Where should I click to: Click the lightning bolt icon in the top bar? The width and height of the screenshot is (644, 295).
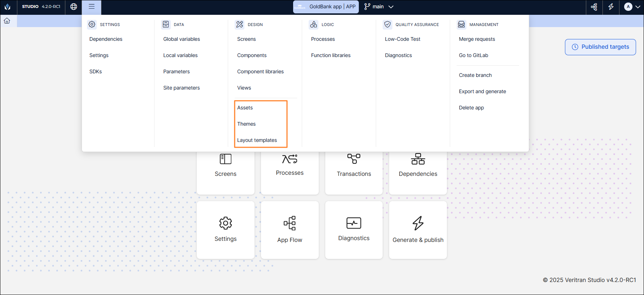pos(611,7)
